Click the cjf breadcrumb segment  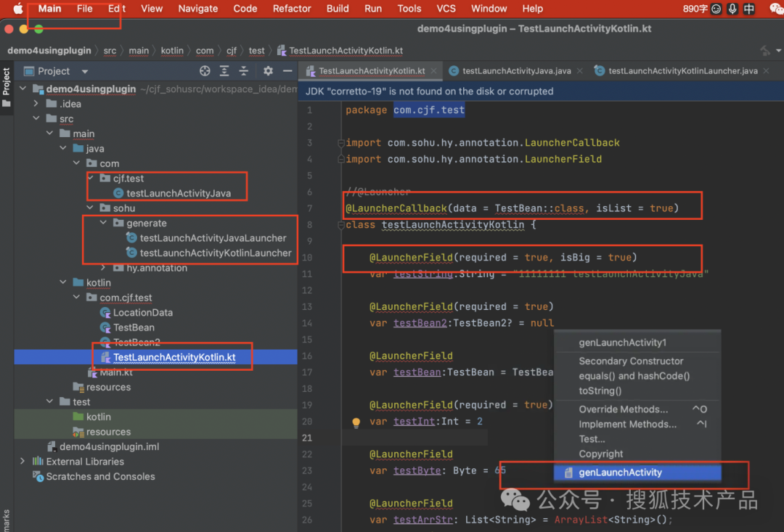point(232,51)
